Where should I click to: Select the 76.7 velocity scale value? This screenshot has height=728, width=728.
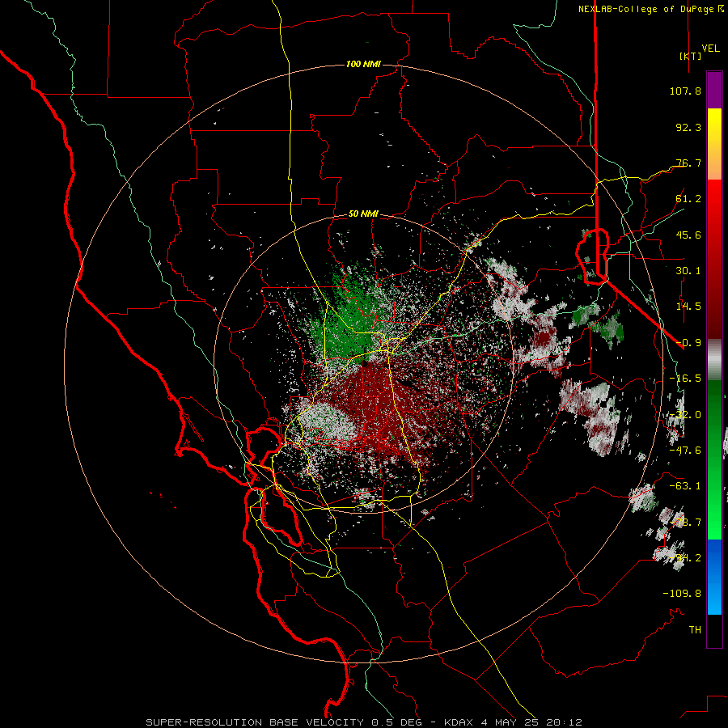click(688, 163)
